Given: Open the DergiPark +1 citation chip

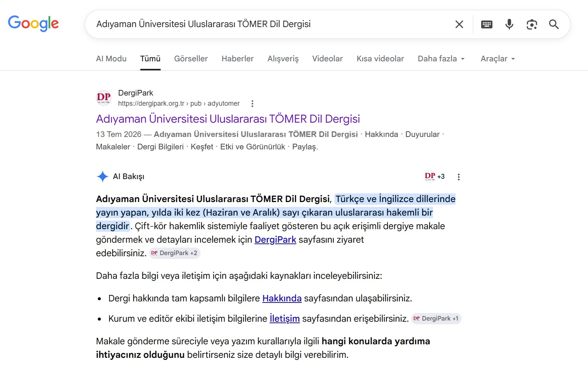Looking at the screenshot, I should click(x=436, y=319).
